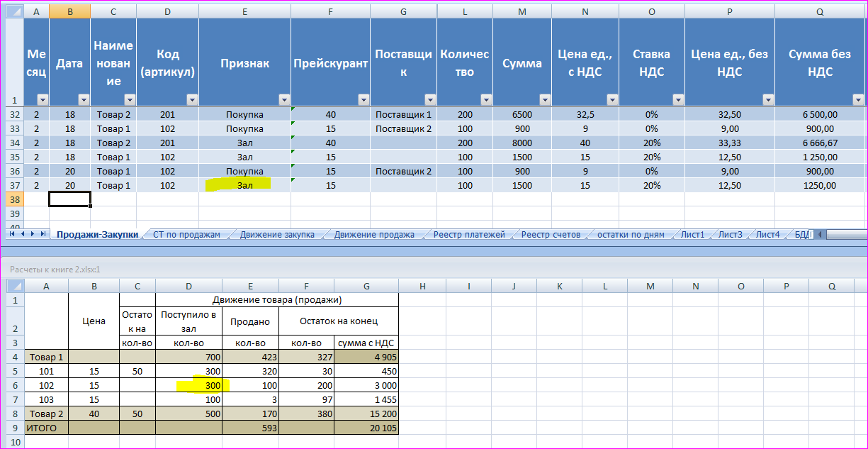Screen dimensions: 868x449
Task: Select row 9 ИТОГО row header
Action: coord(16,428)
